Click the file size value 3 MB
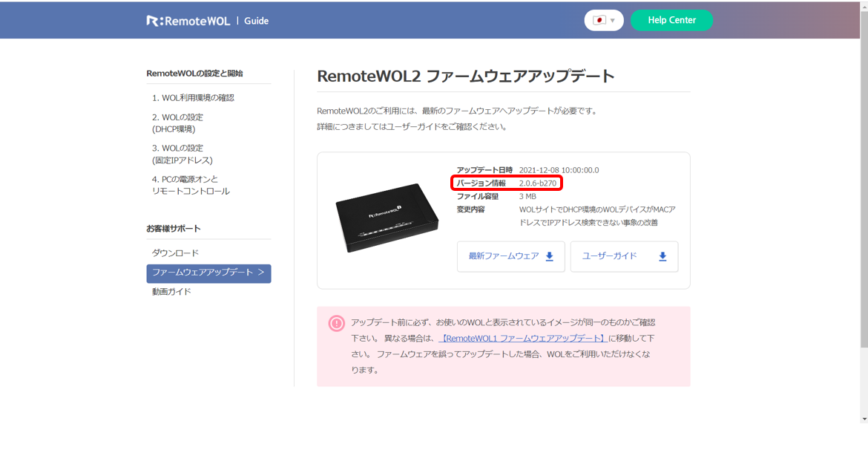868x456 pixels. coord(527,197)
